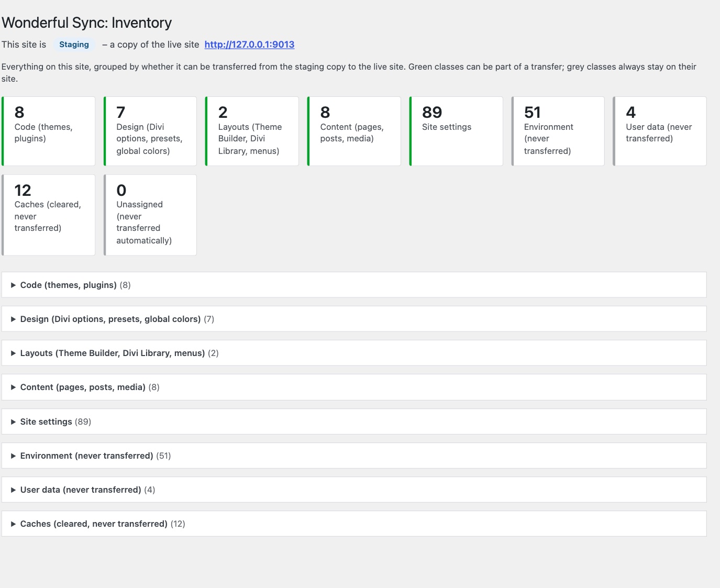
Task: Click the description paragraph about green classes
Action: (349, 72)
